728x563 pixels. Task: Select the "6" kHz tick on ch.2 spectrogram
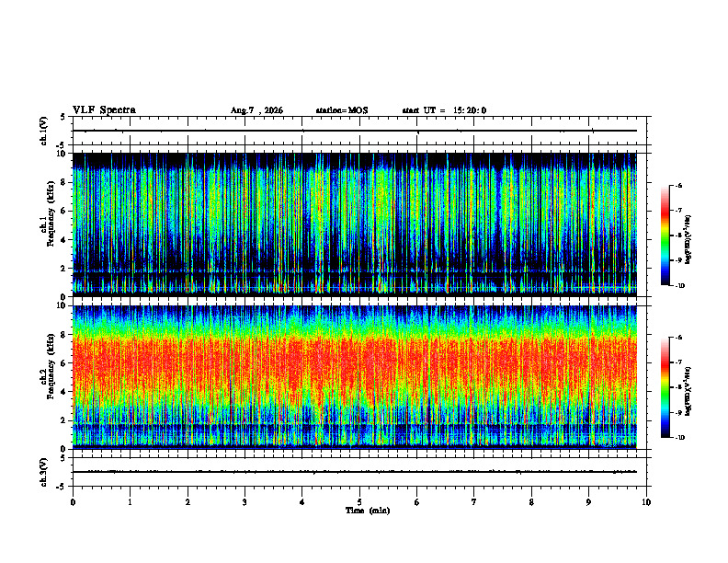point(63,363)
